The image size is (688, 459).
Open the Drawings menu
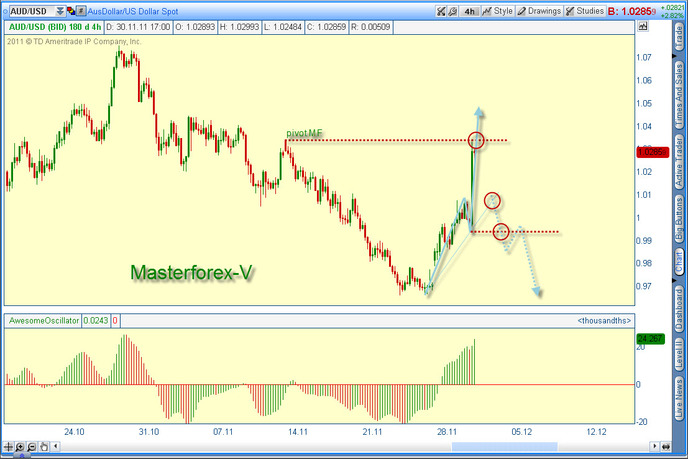pyautogui.click(x=539, y=11)
